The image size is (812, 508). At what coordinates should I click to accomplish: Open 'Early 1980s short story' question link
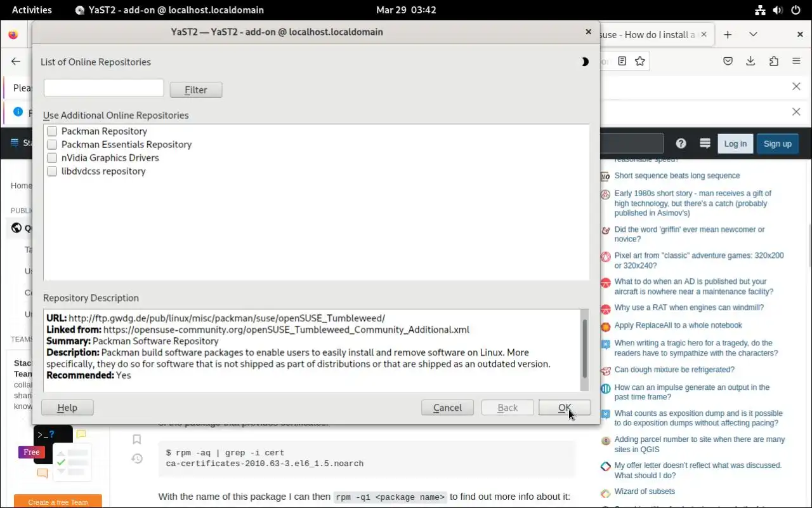pyautogui.click(x=693, y=203)
